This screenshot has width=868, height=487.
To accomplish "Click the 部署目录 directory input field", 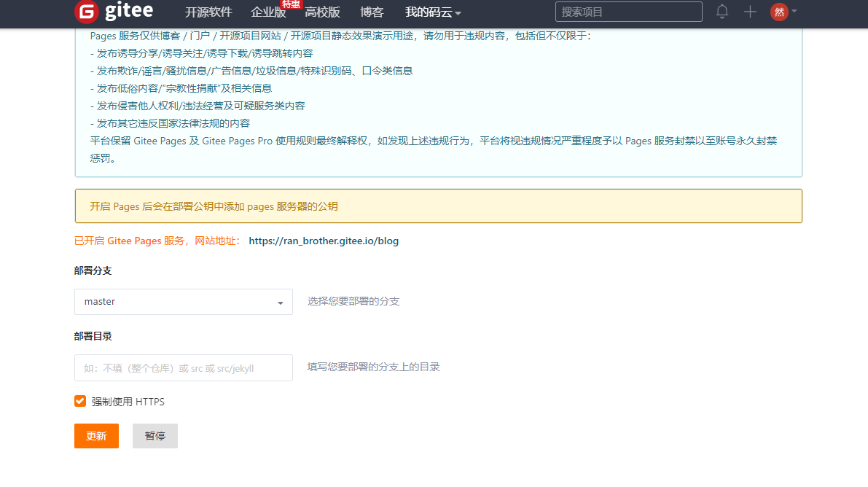I will coord(184,368).
